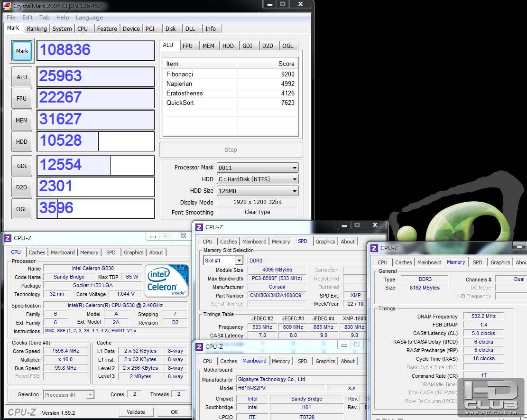
Task: Click the Intel Celeron inside logo
Action: point(166,281)
